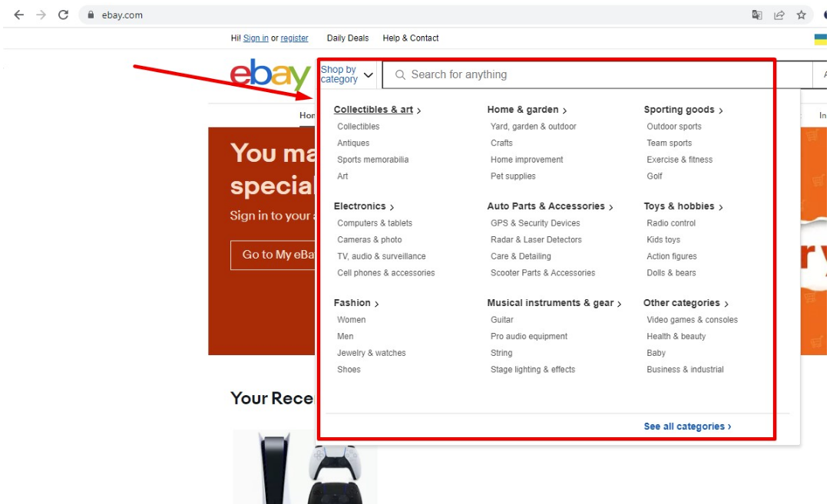Open the Shop by category dropdown chevron

tap(369, 74)
